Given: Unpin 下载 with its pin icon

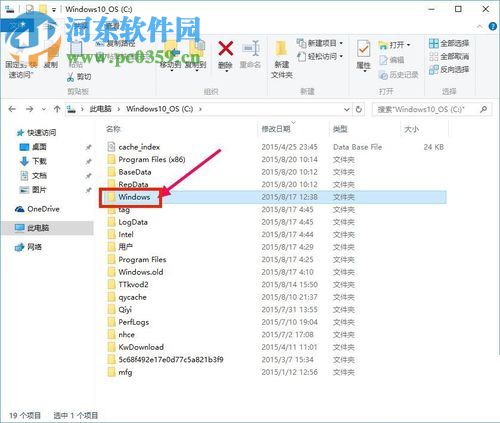Looking at the screenshot, I should tap(88, 161).
